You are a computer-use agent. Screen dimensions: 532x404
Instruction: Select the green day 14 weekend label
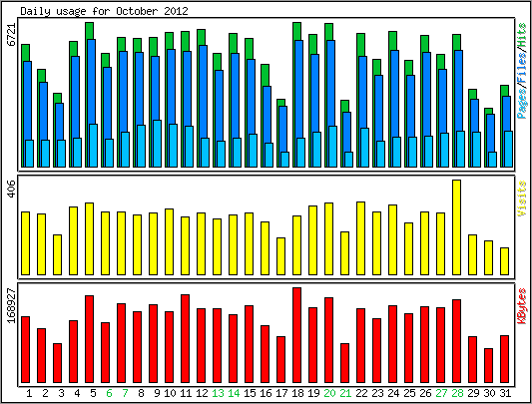[234, 393]
